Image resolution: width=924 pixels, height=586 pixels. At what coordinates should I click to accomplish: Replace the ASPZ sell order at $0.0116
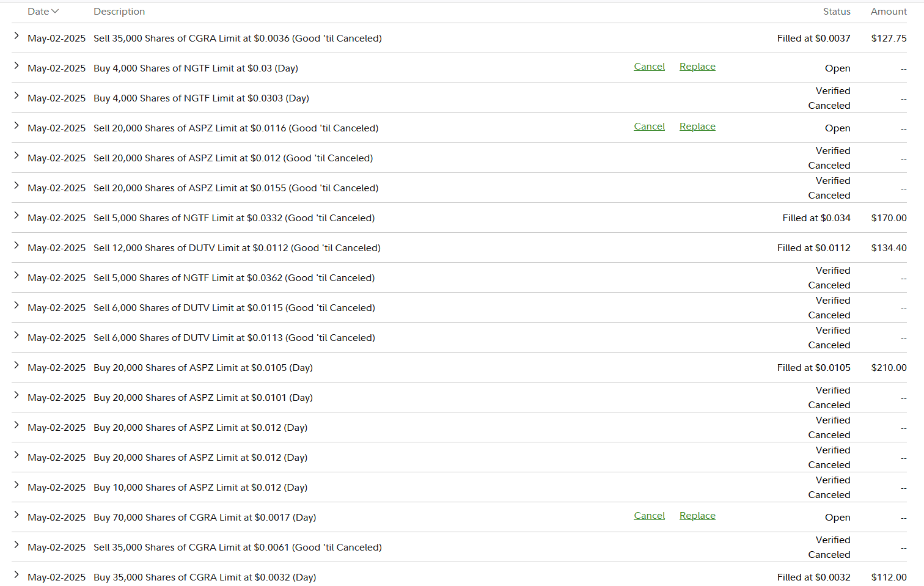[x=697, y=126]
